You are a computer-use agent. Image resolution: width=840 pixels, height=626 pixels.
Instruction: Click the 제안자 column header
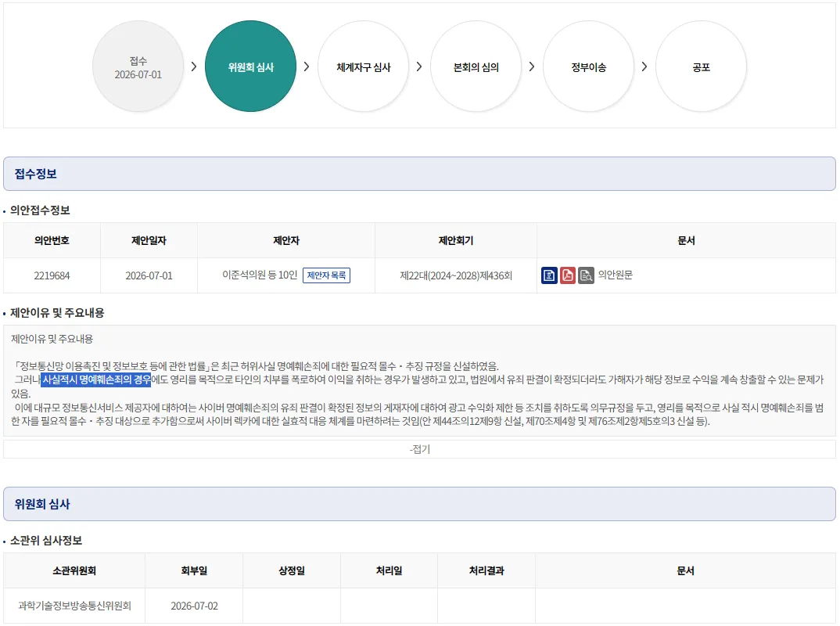pyautogui.click(x=286, y=241)
